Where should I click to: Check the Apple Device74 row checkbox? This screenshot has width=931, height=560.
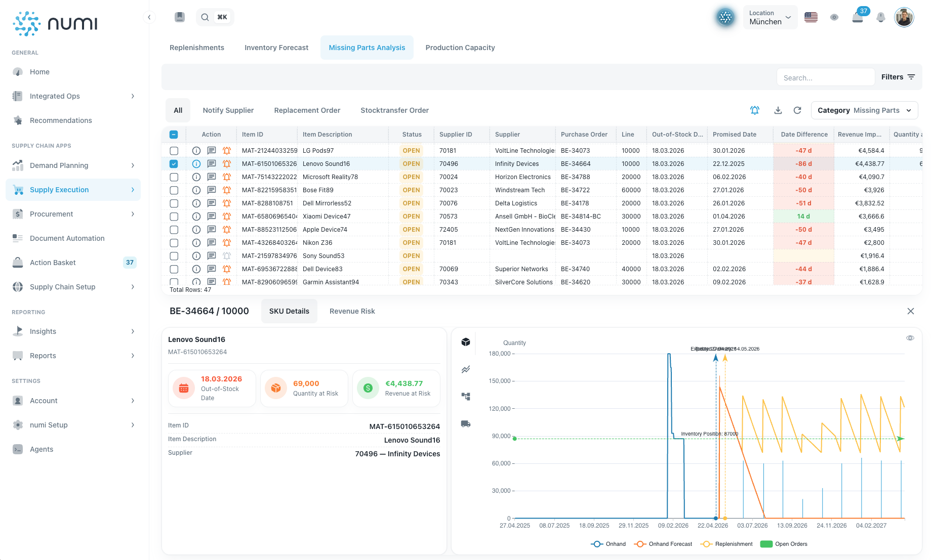[x=174, y=230]
